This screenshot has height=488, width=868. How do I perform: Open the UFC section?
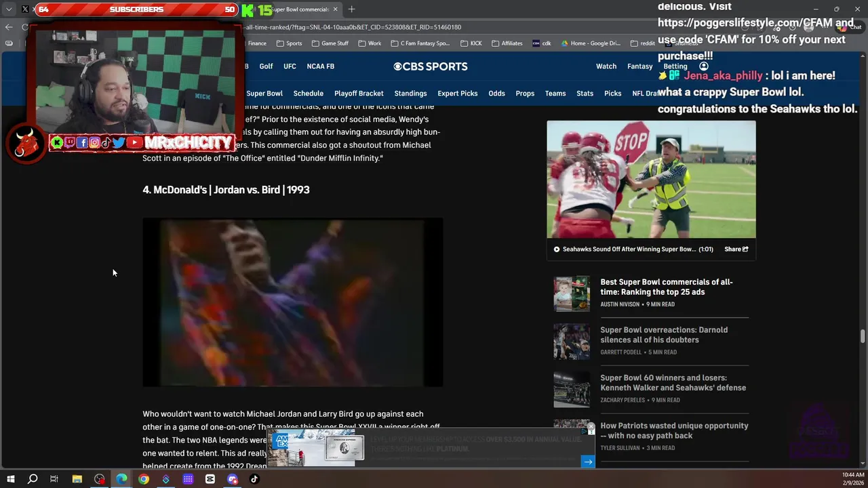click(x=290, y=66)
